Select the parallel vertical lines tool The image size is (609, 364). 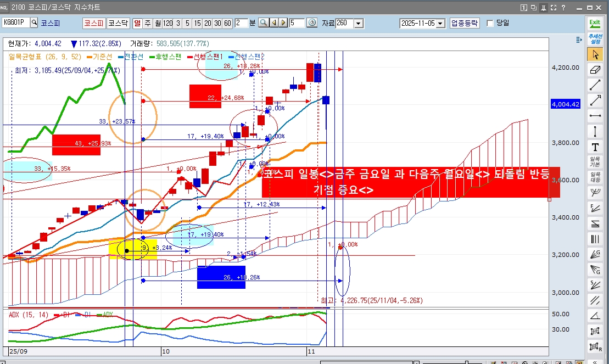click(x=595, y=239)
